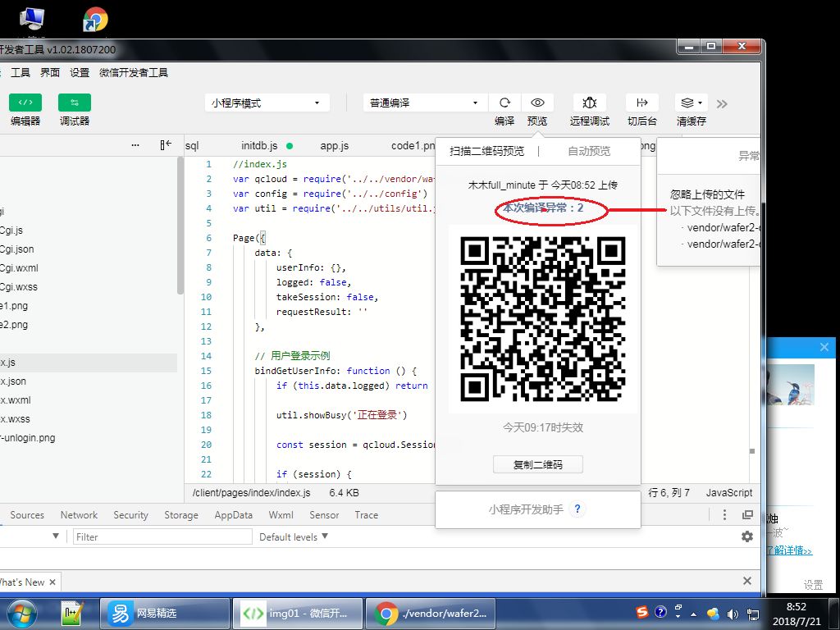Open Windows Start button
The height and width of the screenshot is (630, 840).
click(x=21, y=613)
